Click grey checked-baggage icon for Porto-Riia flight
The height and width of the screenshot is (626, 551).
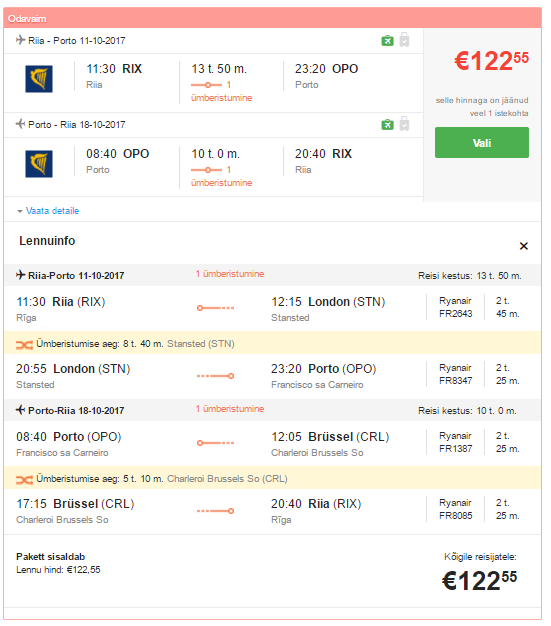coord(404,124)
